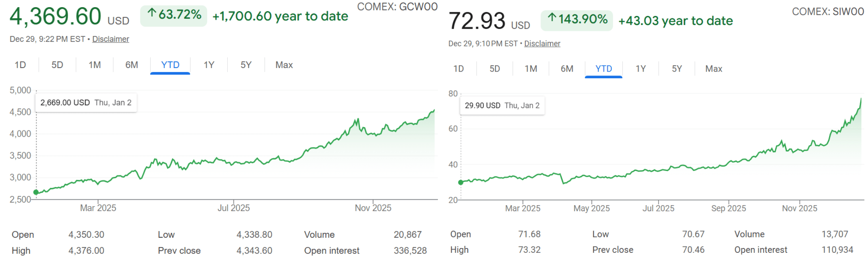Click the green start dot on the gold chart
The height and width of the screenshot is (258, 868).
[36, 192]
